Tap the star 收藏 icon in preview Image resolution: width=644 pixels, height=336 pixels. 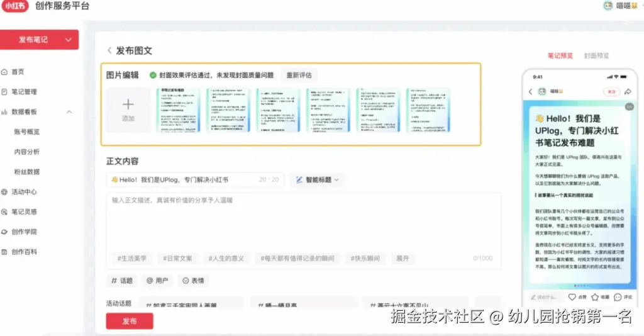594,296
